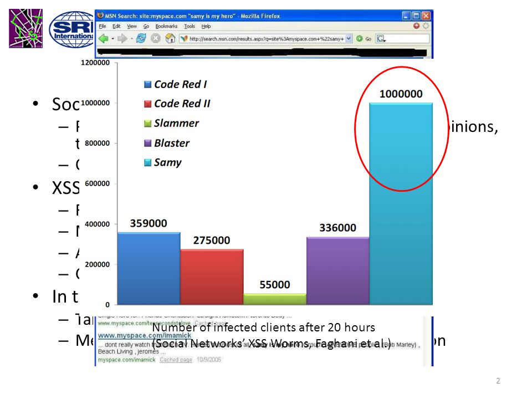Click the red Adblock icon in menu bar
Viewport: 532px width, 399px height.
click(x=416, y=26)
